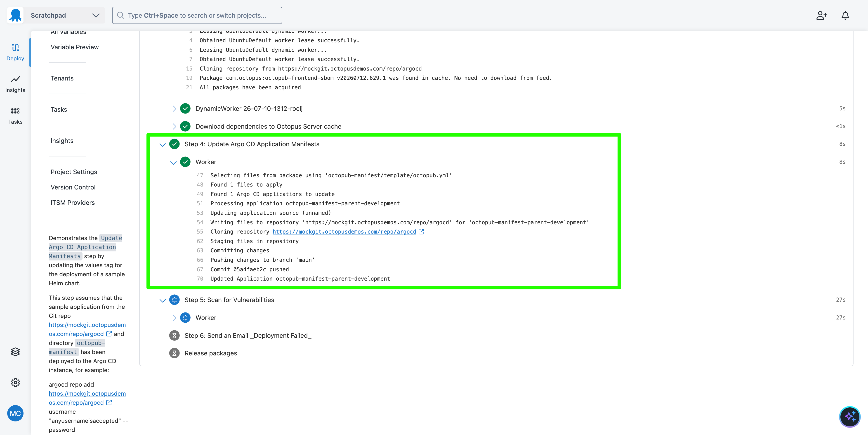Expand the DynamicWorker 26-07-10-1312-roeij log
The width and height of the screenshot is (868, 435).
coord(174,109)
